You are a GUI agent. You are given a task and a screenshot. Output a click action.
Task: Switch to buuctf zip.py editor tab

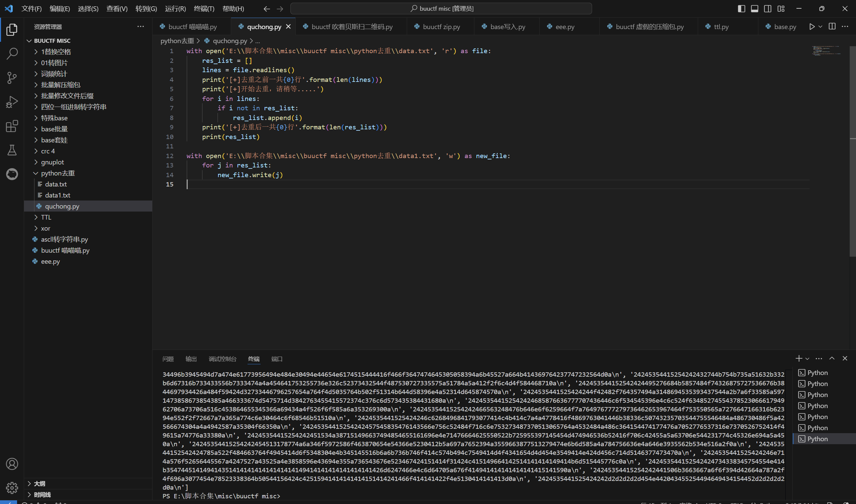441,26
